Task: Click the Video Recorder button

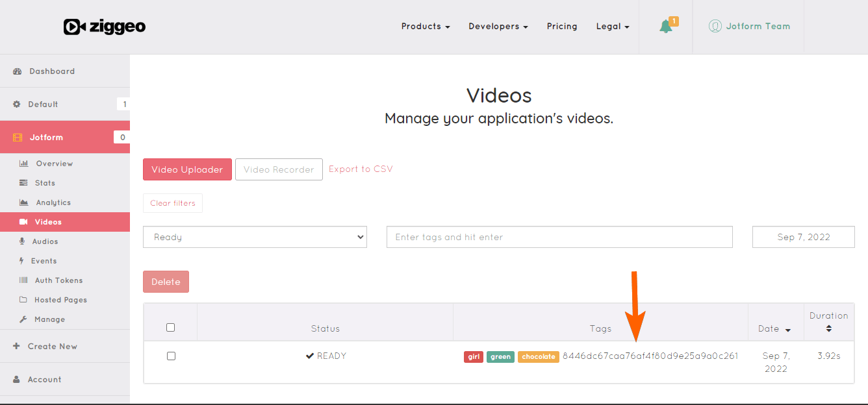Action: pyautogui.click(x=279, y=169)
